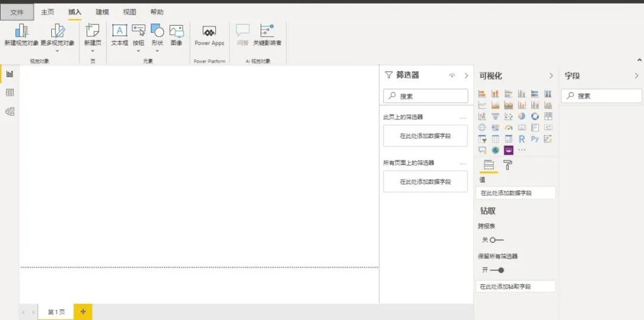Click the Power Apps ribbon button
644x320 pixels.
coord(209,35)
